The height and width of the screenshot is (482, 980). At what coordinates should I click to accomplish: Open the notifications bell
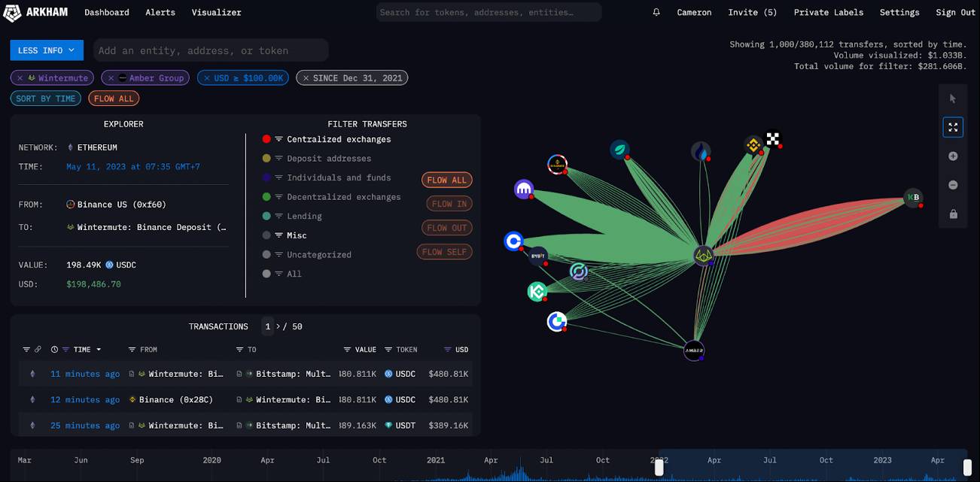coord(656,13)
